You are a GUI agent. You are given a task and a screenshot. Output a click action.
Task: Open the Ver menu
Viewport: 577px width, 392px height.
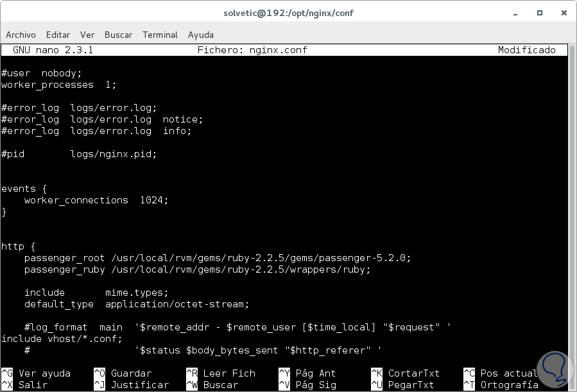[x=87, y=35]
